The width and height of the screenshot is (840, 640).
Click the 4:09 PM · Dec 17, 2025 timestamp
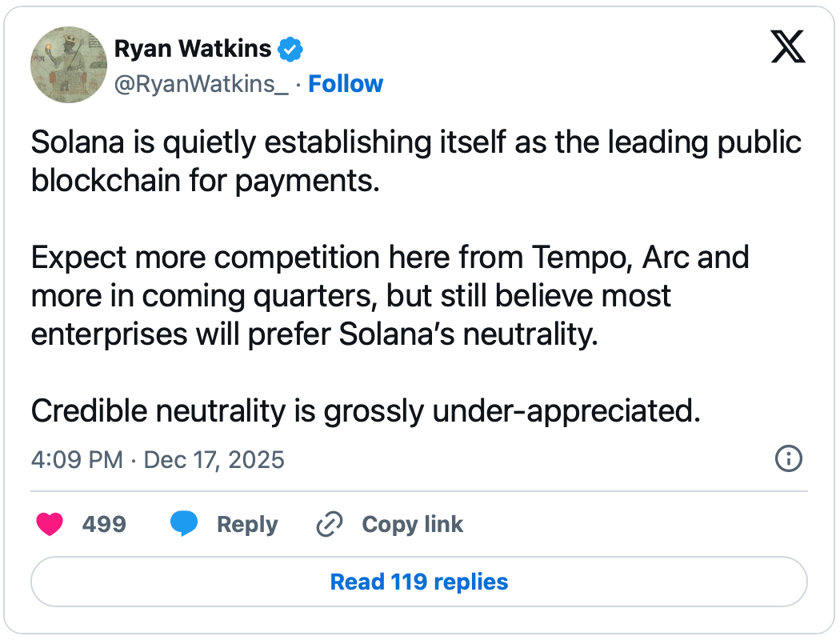(158, 460)
